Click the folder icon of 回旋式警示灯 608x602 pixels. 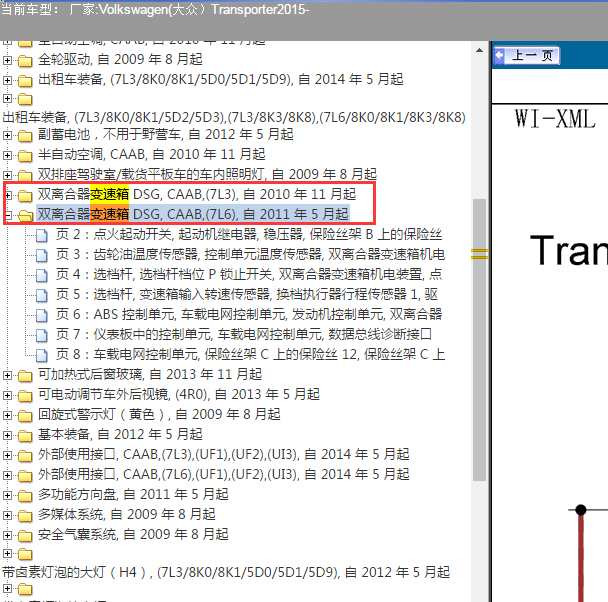click(x=25, y=416)
